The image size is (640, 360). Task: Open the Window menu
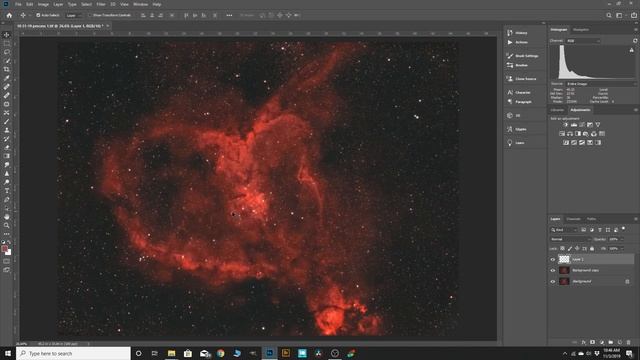coord(140,4)
